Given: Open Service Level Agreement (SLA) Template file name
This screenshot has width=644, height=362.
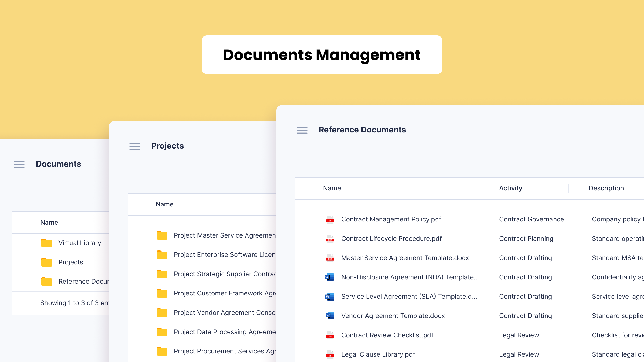Looking at the screenshot, I should [x=409, y=297].
